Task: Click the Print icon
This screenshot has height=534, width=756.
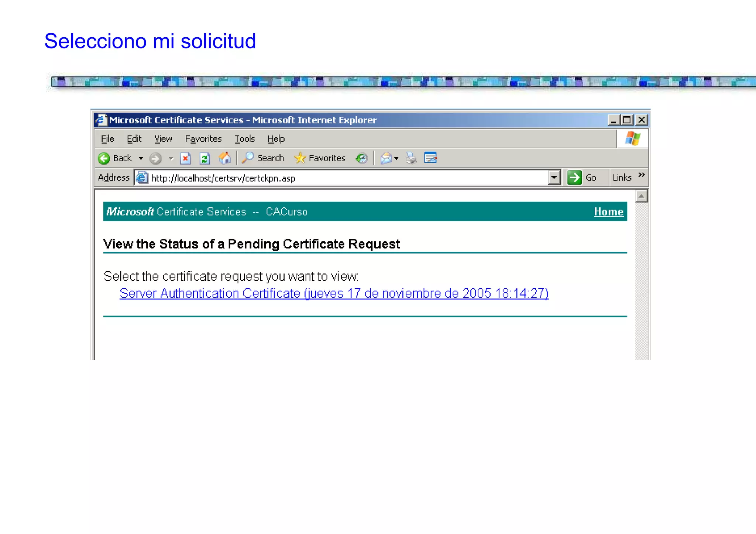Action: (411, 158)
